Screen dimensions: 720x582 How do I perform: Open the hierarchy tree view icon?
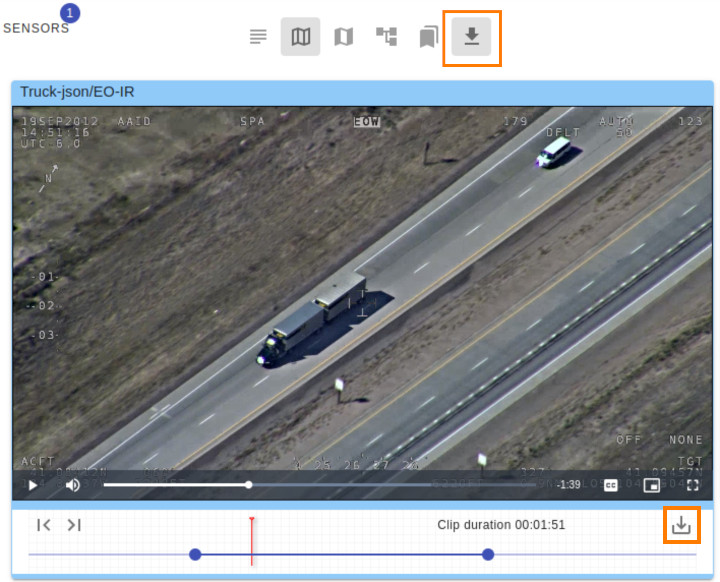point(386,36)
